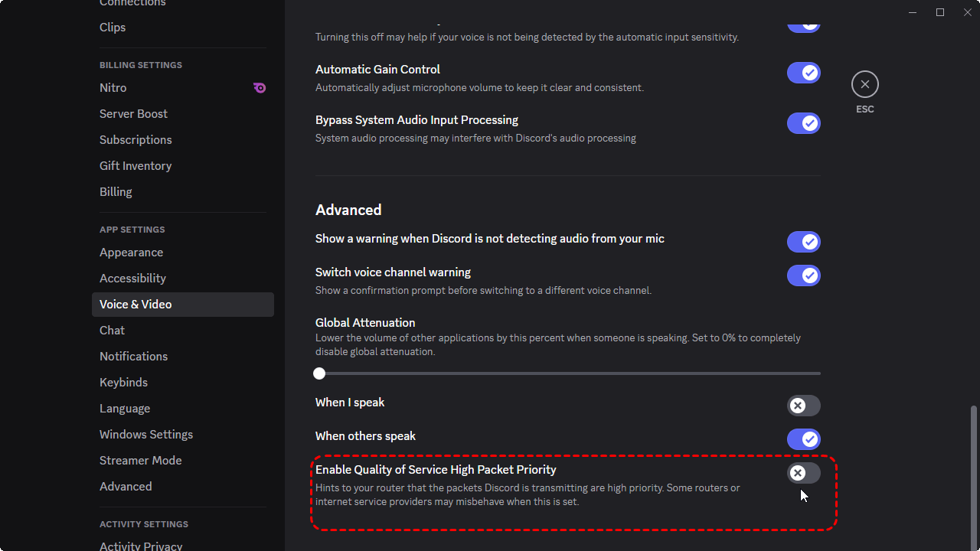
Task: Open Appearance settings
Action: 131,253
